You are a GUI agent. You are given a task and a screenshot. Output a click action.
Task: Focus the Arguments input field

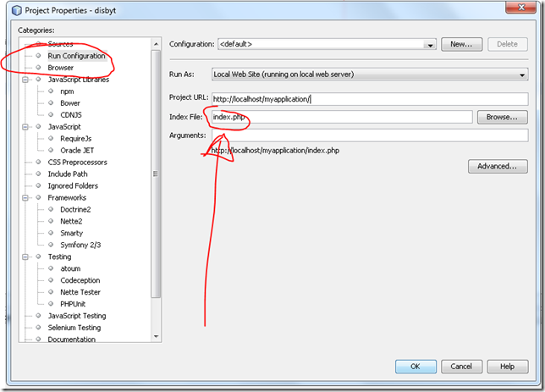click(x=370, y=135)
